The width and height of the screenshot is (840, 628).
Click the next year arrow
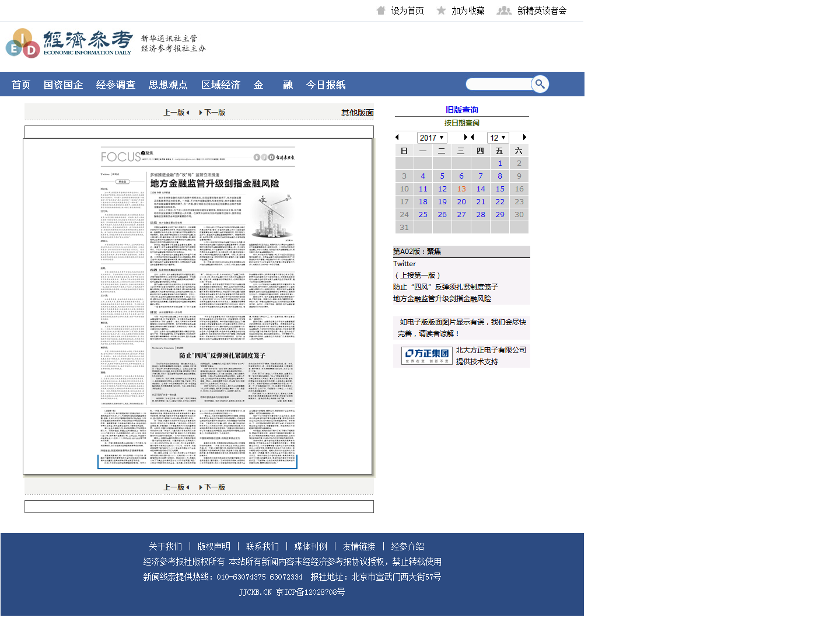click(x=466, y=137)
